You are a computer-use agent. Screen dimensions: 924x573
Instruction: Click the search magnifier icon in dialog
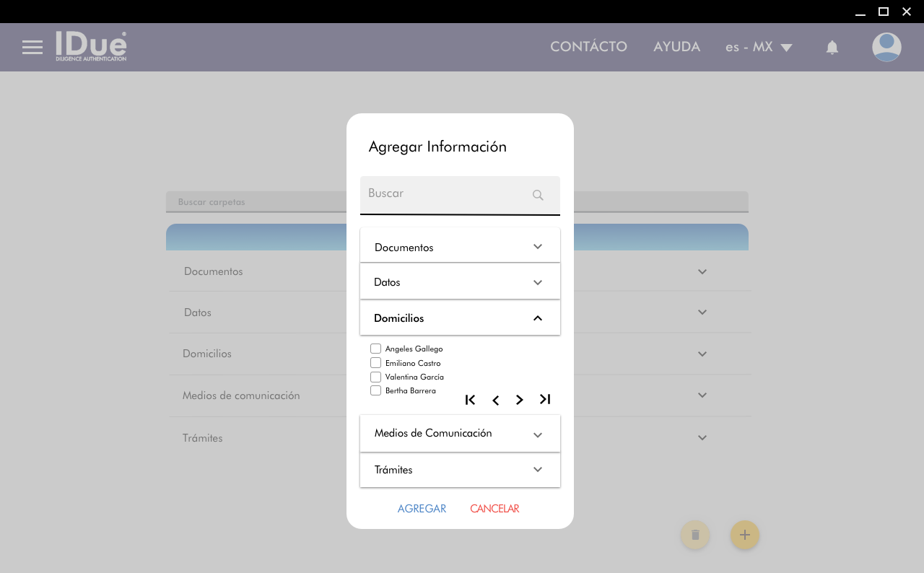click(538, 195)
